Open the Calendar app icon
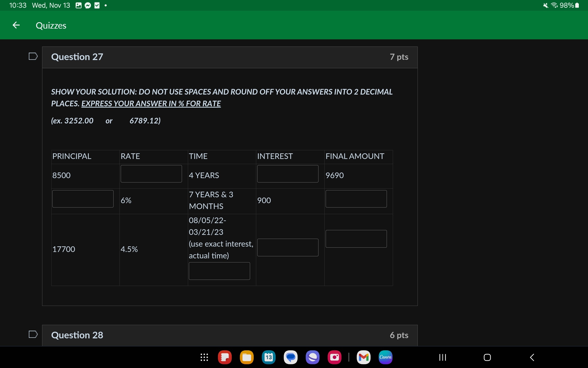This screenshot has width=588, height=368. (268, 357)
